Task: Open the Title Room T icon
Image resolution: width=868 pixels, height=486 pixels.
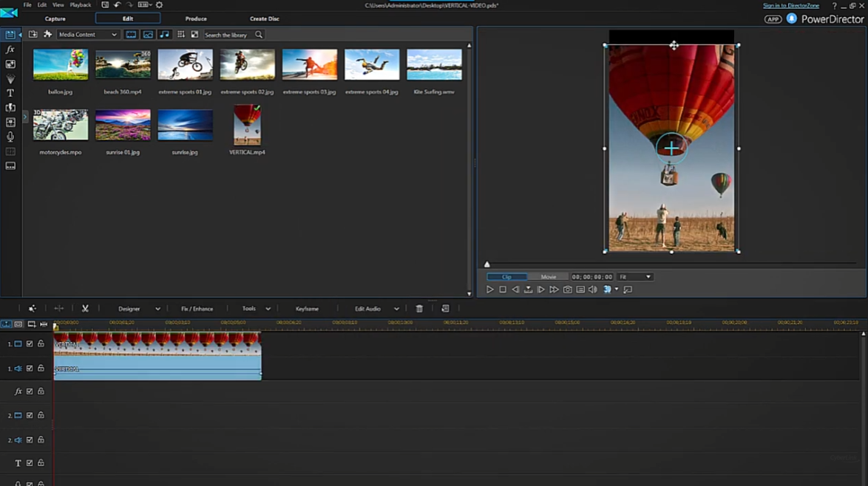Action: tap(10, 93)
